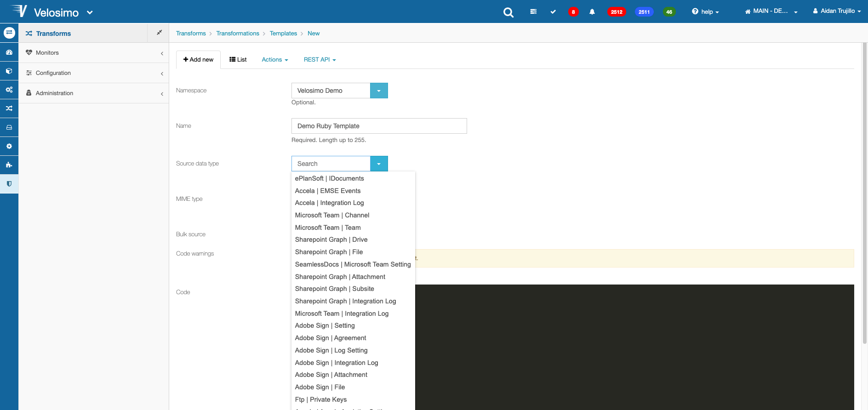The width and height of the screenshot is (868, 410).
Task: Open the server list icon in top bar
Action: [533, 12]
